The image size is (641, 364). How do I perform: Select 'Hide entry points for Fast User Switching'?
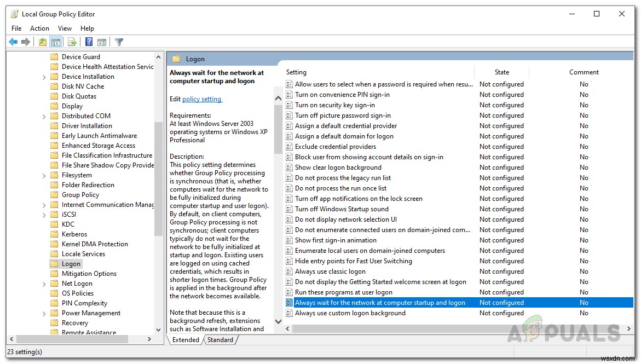(354, 261)
